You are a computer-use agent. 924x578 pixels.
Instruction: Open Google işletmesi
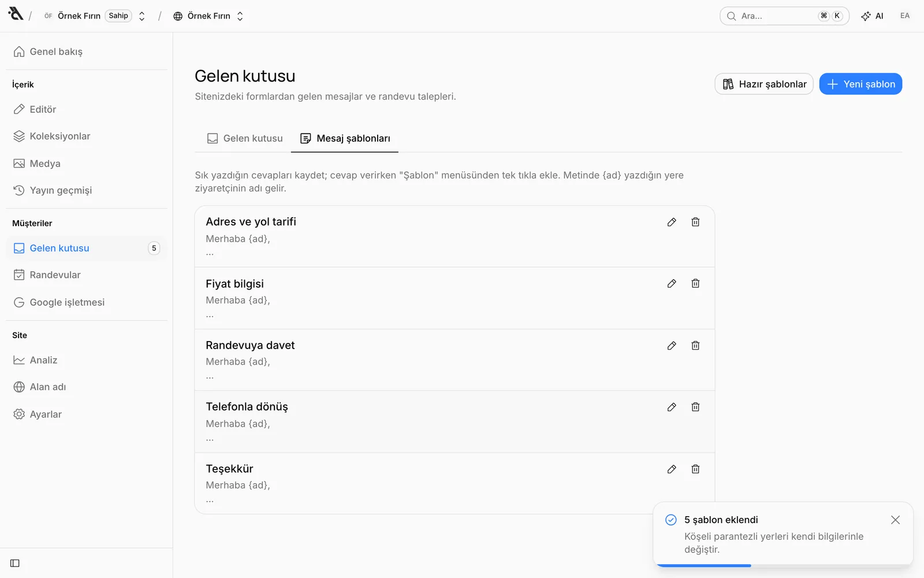click(x=87, y=302)
